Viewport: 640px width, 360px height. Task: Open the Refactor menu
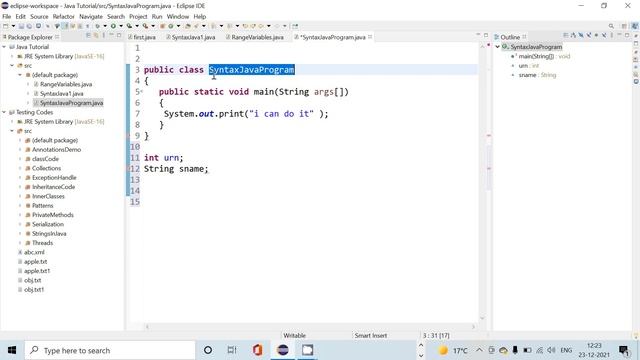(x=64, y=16)
